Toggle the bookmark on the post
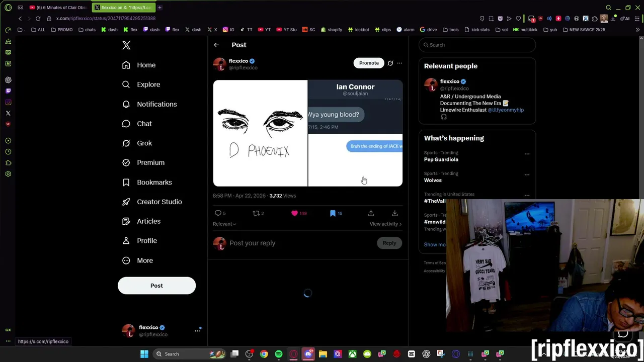644x362 pixels. pos(333,213)
